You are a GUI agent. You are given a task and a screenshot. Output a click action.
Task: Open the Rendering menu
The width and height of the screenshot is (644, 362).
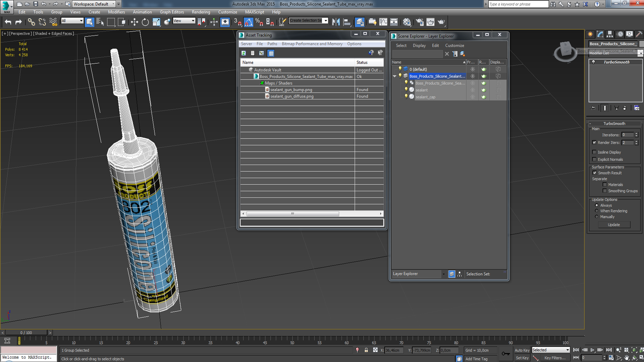pos(201,12)
